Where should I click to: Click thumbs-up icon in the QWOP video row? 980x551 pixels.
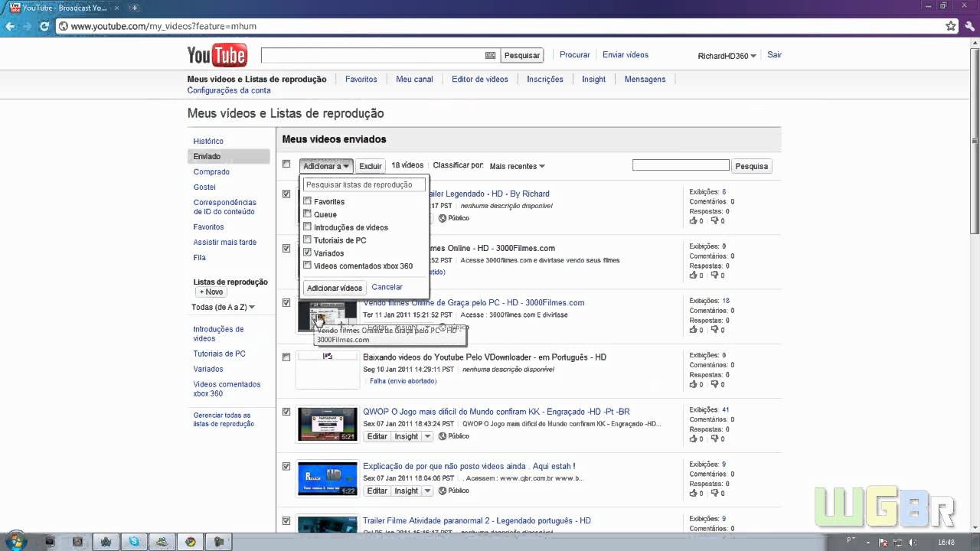tap(693, 439)
